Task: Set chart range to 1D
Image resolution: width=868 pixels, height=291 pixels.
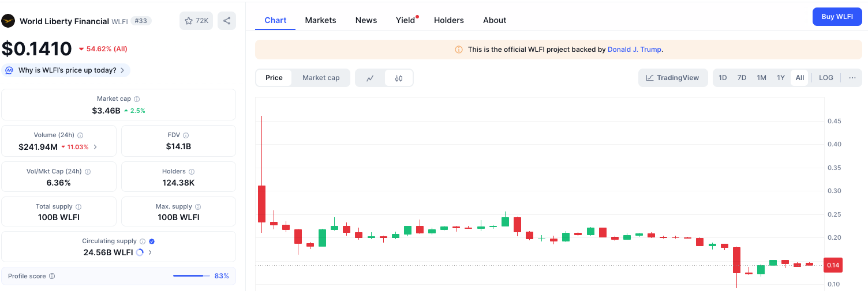Action: (x=723, y=78)
